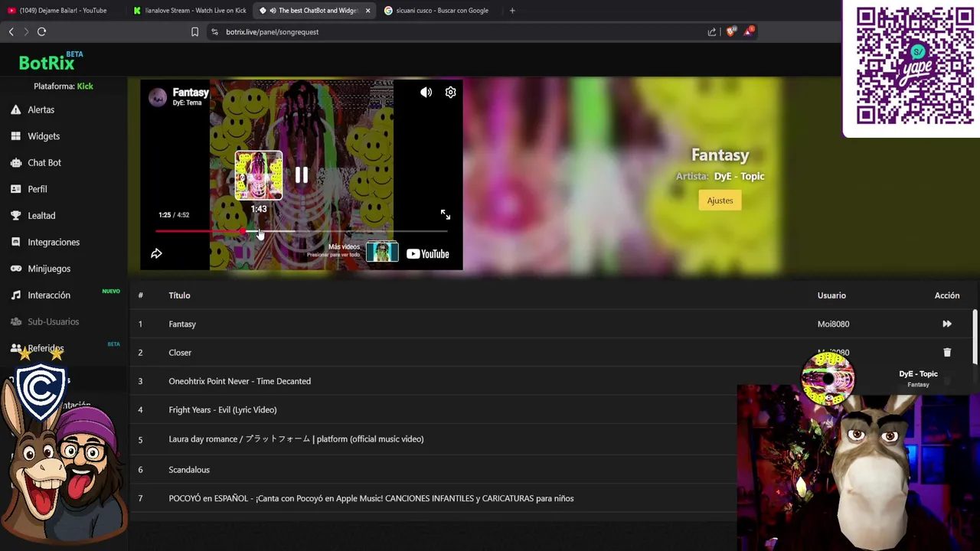Click the Usuario column header

click(x=831, y=295)
